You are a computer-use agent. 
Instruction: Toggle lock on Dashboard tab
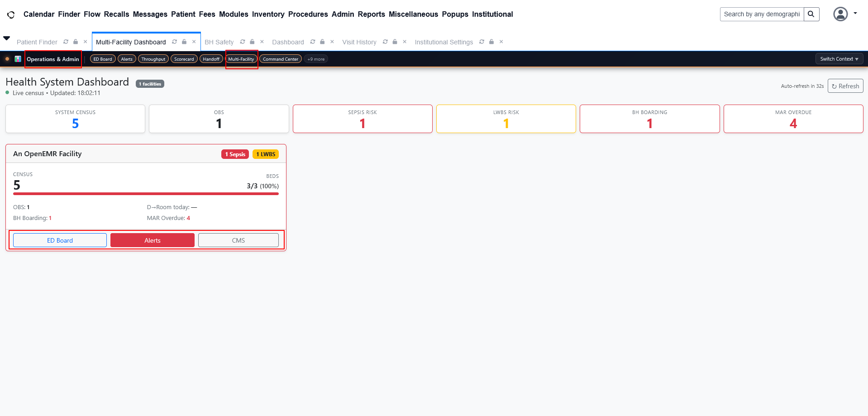coord(322,42)
